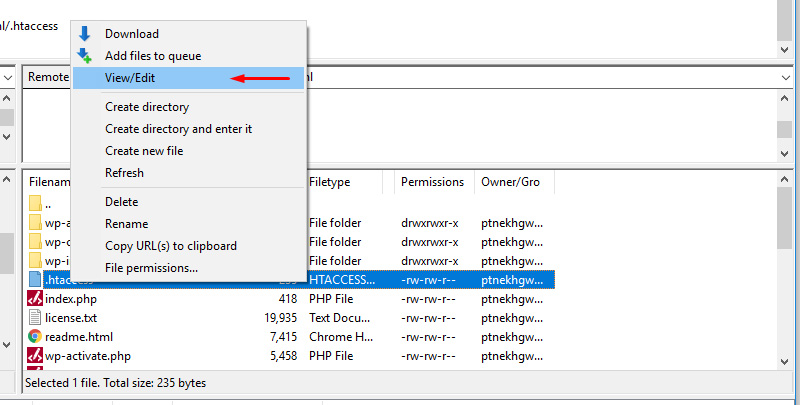
Task: Choose Create directory and enter it
Action: pos(178,129)
